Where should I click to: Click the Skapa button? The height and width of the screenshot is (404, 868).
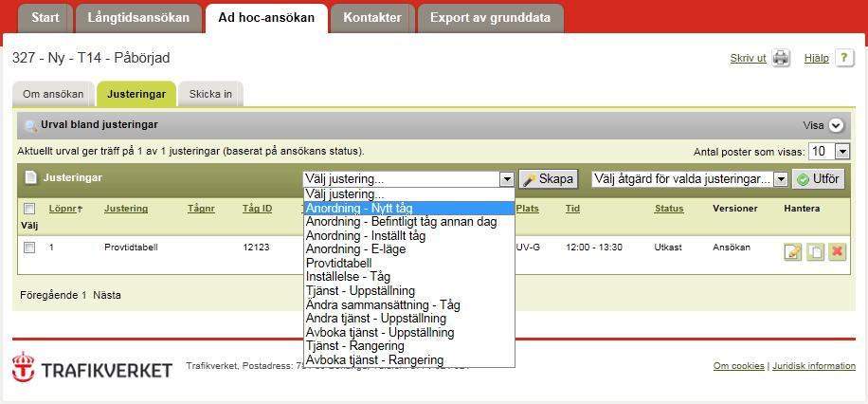(x=548, y=179)
